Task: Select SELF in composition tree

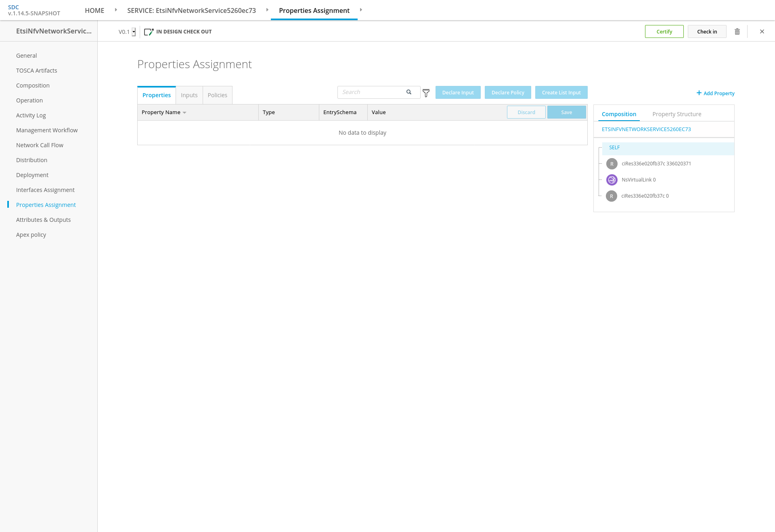Action: 614,148
